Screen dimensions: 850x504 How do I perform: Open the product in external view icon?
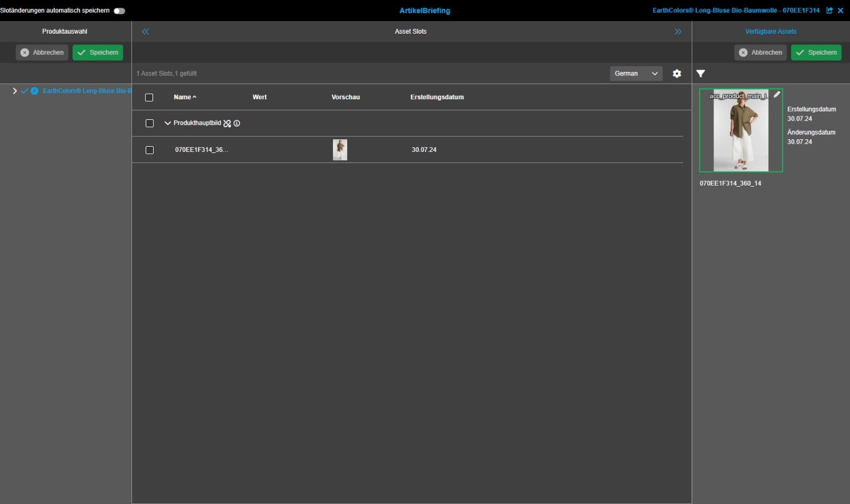[x=829, y=10]
